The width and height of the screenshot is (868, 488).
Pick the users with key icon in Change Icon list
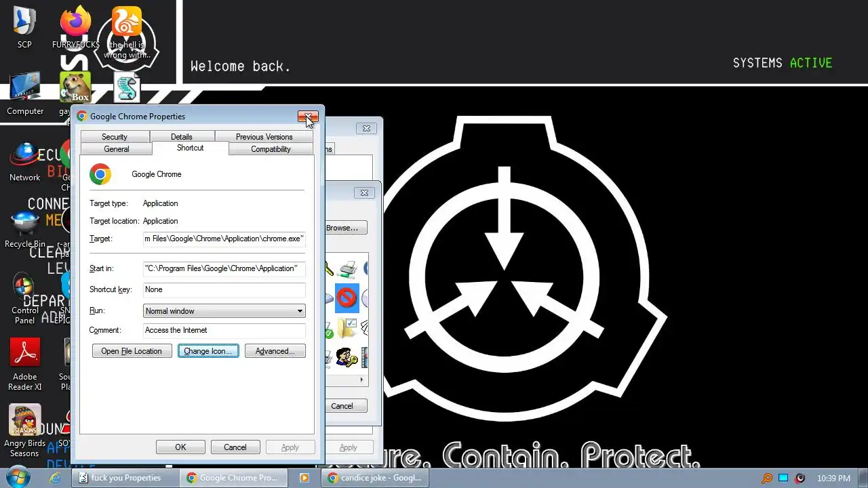point(347,357)
